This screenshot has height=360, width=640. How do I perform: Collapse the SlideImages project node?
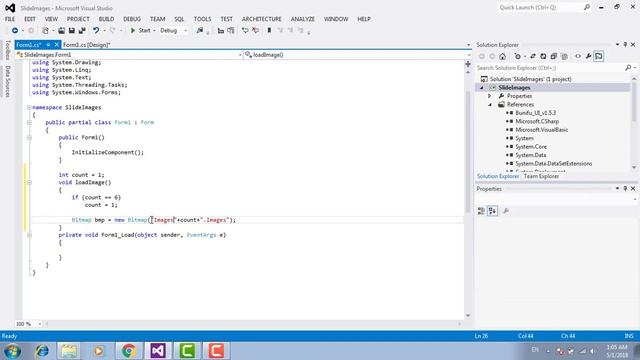[482, 88]
